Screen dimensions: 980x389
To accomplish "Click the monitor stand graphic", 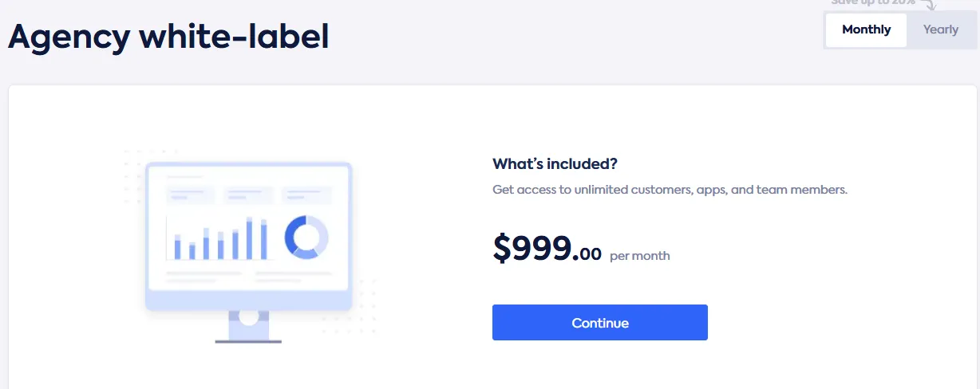I will coord(248,327).
